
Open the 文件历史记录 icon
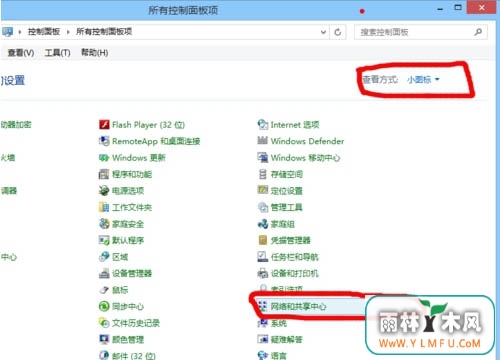click(x=104, y=323)
